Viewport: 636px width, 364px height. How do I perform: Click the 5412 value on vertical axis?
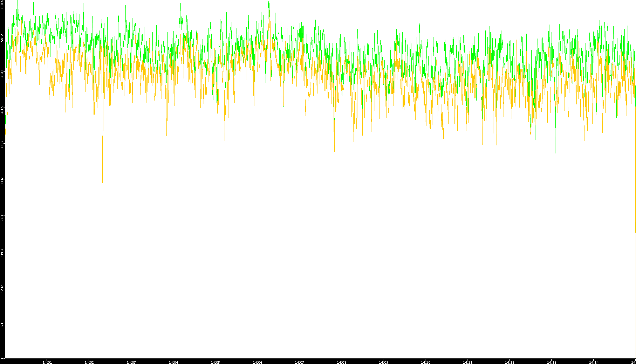click(2, 38)
